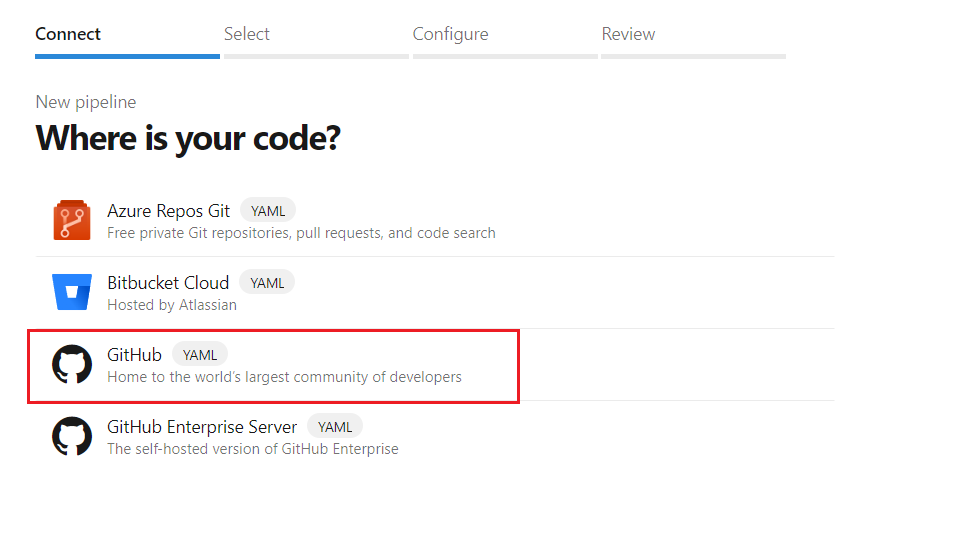Screen dimensions: 962x557
Task: Switch to the Connect step tab
Action: click(x=128, y=40)
